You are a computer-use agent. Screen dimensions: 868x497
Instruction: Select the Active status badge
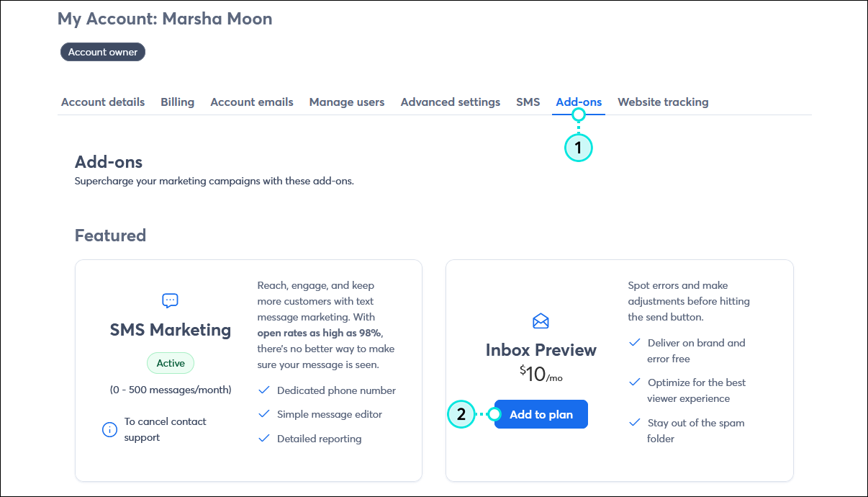pyautogui.click(x=170, y=363)
